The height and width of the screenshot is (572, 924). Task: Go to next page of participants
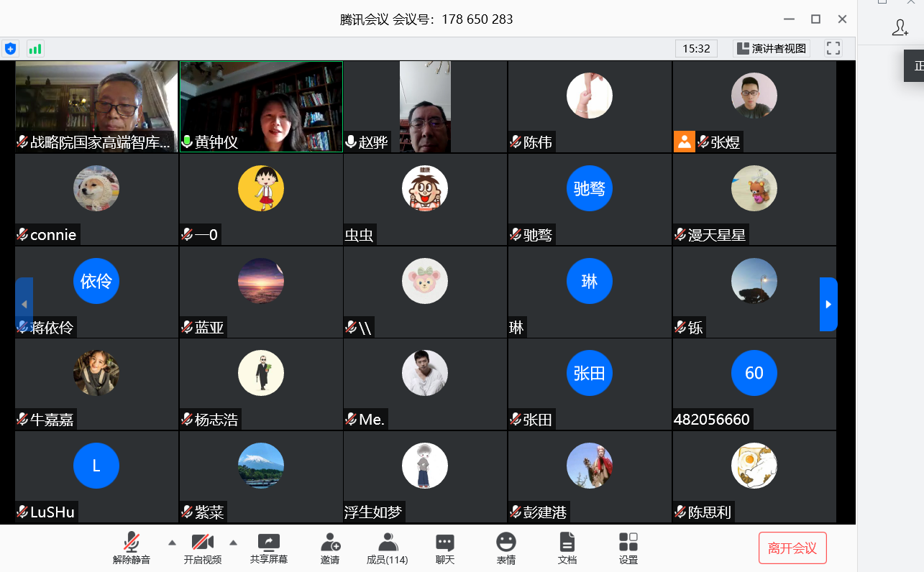(828, 305)
